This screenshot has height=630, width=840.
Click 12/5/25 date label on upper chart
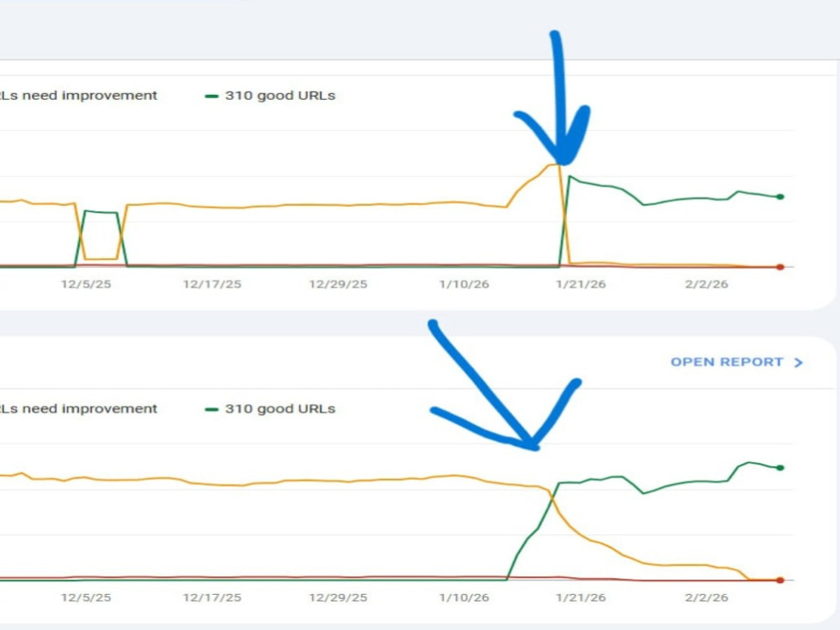[87, 285]
